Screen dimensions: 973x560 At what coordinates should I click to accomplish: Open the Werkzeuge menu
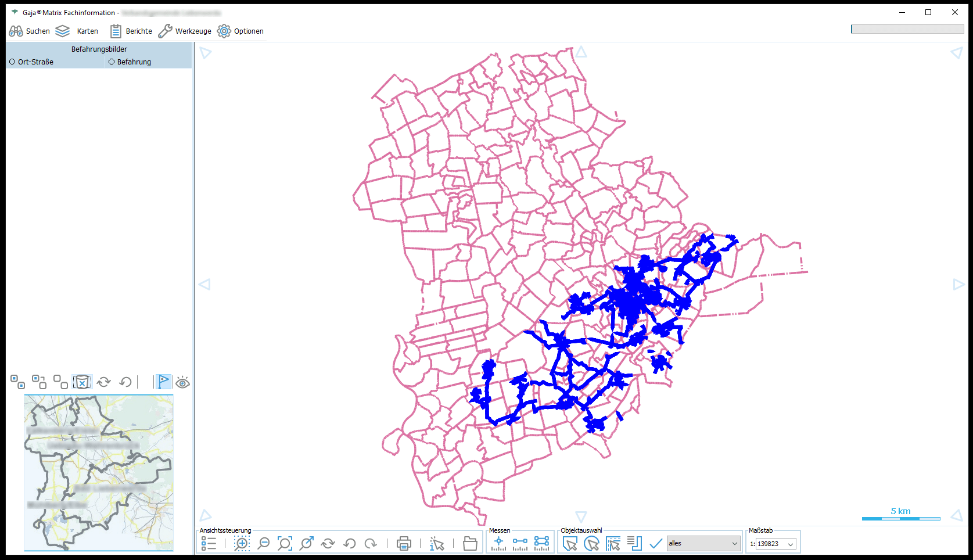(x=185, y=31)
